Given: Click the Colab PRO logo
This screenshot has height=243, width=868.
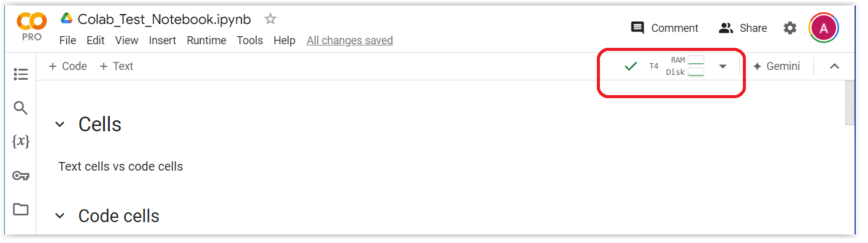Looking at the screenshot, I should (31, 26).
